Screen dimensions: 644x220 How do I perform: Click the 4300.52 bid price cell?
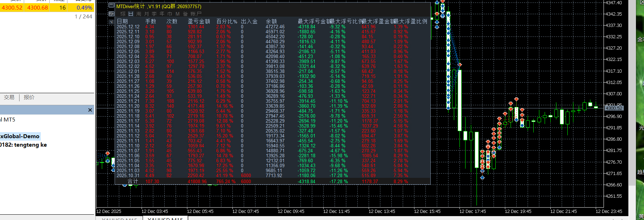[12, 8]
